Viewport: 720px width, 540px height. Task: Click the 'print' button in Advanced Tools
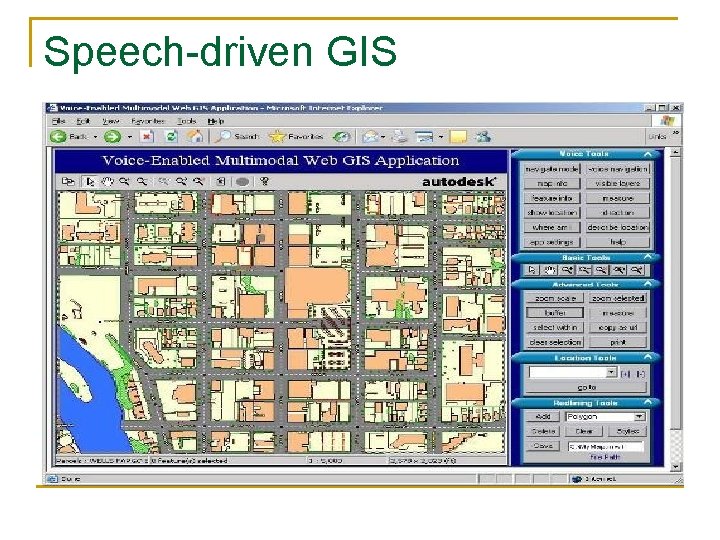(618, 342)
